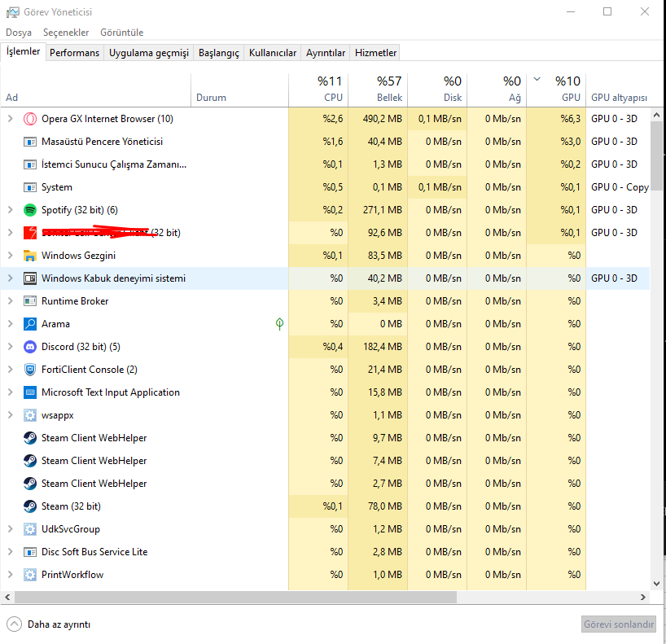This screenshot has width=666, height=644.
Task: Switch to the Kullanıcılar tab
Action: pyautogui.click(x=273, y=53)
